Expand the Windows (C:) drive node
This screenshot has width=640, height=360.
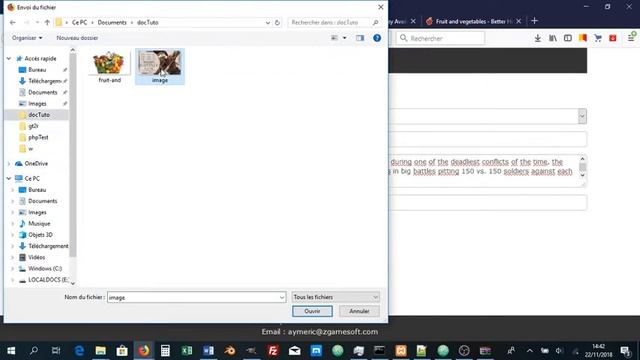click(x=12, y=269)
